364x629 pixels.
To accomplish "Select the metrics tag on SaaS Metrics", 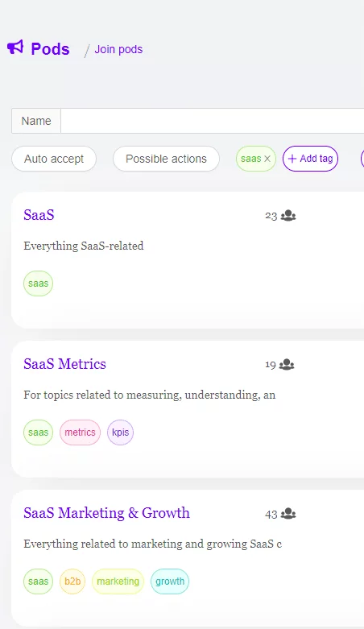I will 80,432.
